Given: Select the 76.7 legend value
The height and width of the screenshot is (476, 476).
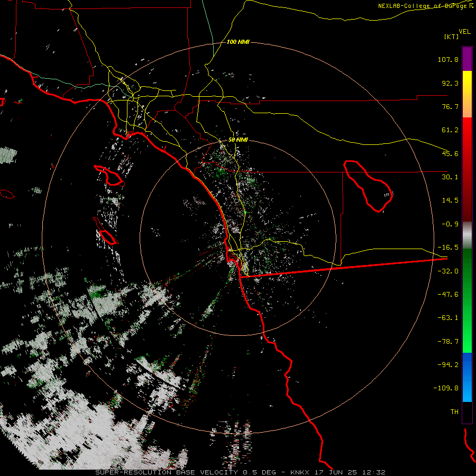Looking at the screenshot, I should (450, 106).
